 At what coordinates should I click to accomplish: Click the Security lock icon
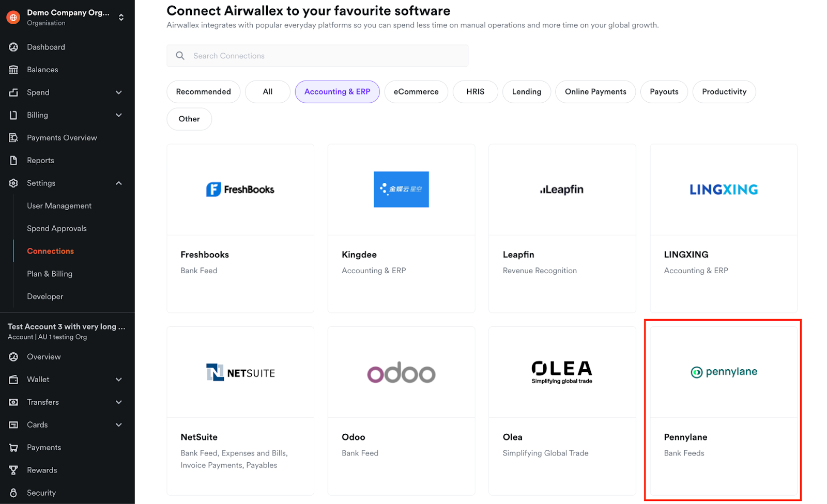tap(13, 493)
